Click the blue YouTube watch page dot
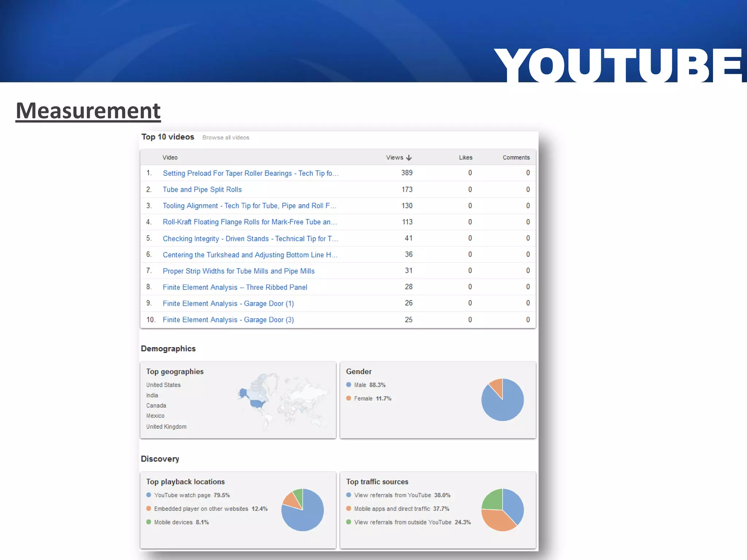The height and width of the screenshot is (560, 747). tap(149, 495)
